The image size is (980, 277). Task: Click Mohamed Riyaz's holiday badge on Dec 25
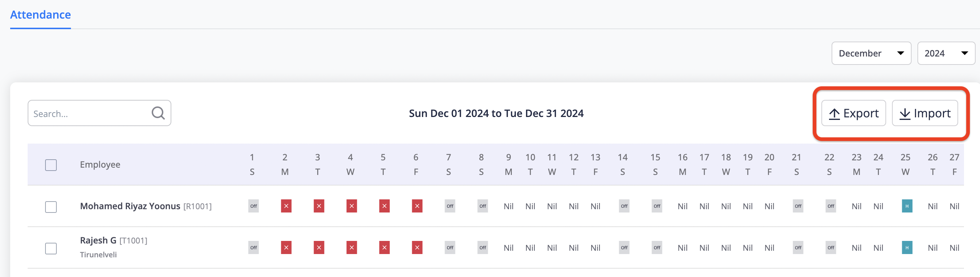907,206
